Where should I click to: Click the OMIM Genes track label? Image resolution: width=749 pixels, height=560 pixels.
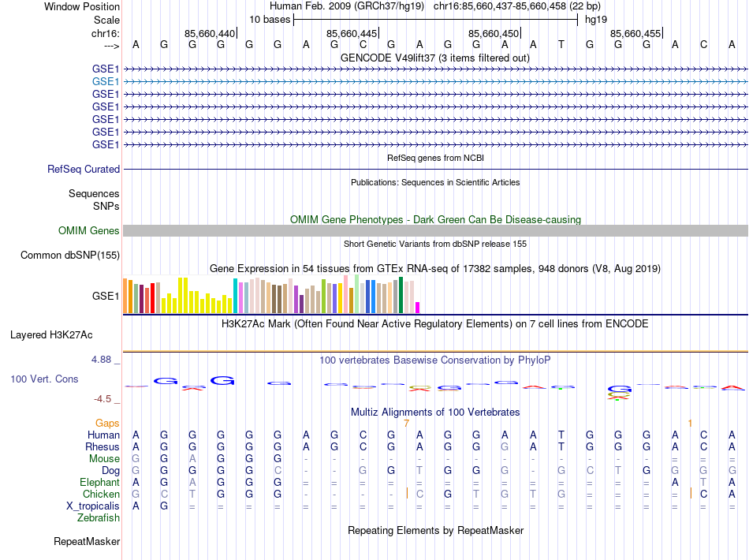(89, 231)
